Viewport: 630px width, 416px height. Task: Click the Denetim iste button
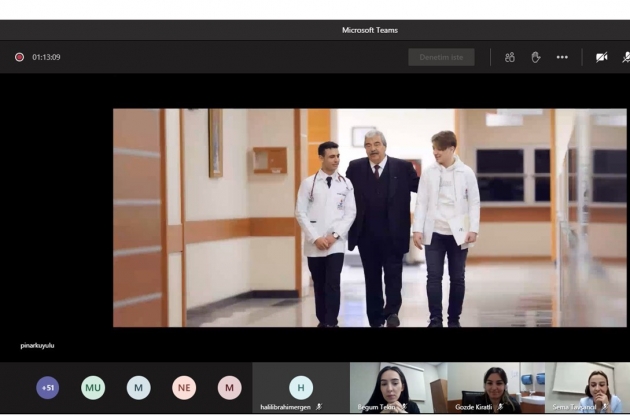coord(441,57)
